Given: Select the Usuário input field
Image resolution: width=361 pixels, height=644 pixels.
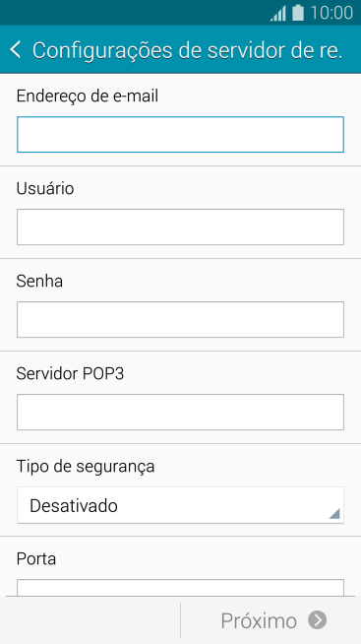Looking at the screenshot, I should pyautogui.click(x=180, y=226).
